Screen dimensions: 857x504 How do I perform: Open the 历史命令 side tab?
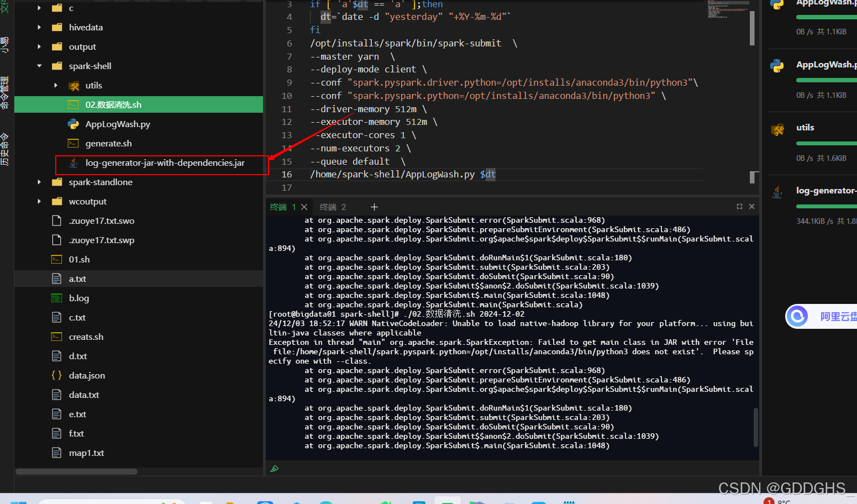tap(4, 149)
